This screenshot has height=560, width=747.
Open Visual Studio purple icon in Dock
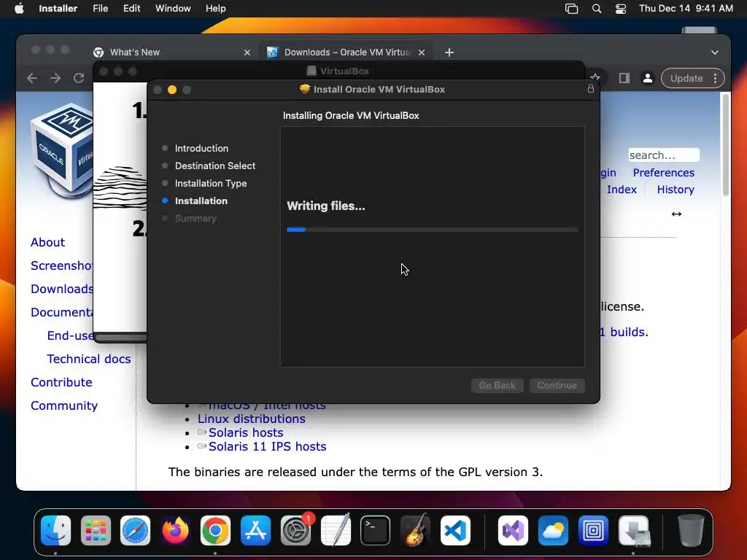point(513,530)
